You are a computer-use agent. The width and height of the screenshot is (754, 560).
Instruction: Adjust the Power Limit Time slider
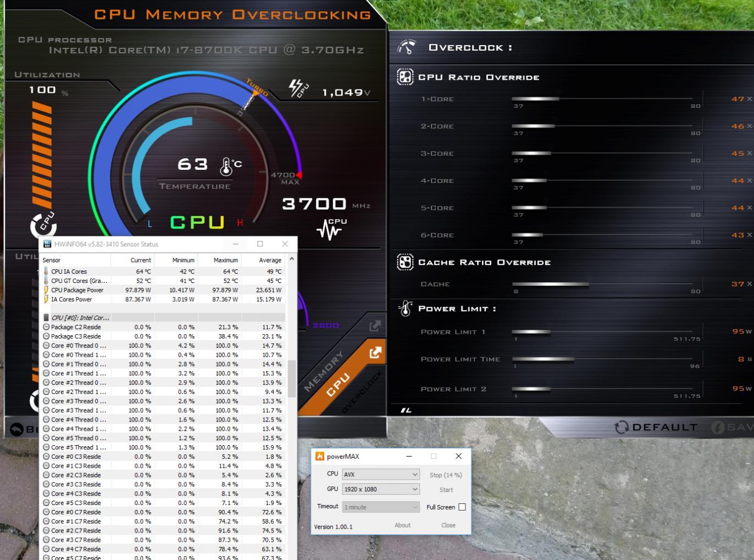coord(602,359)
